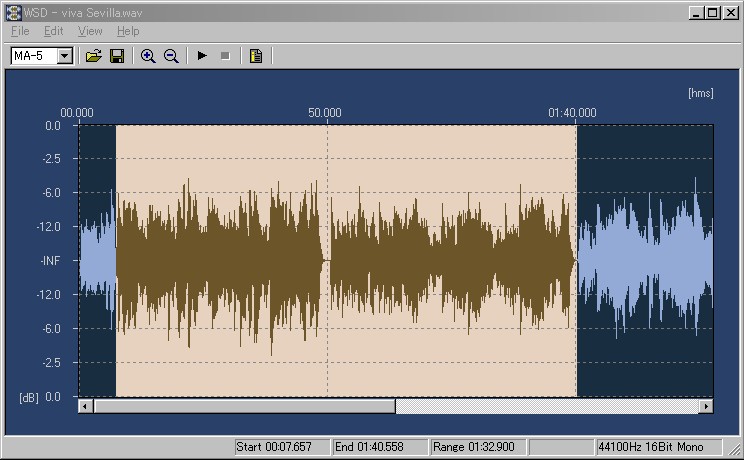Zoom in on the waveform
The width and height of the screenshot is (744, 460).
coord(148,56)
